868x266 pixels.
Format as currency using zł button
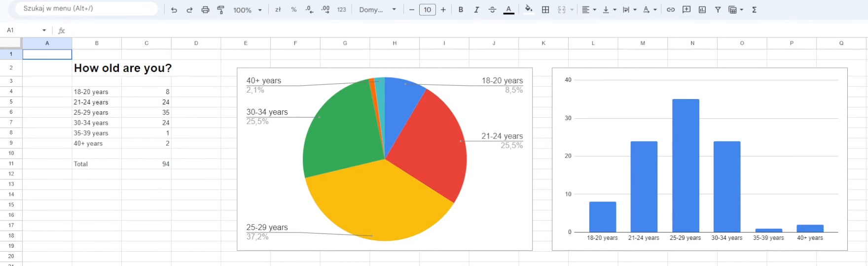point(278,10)
